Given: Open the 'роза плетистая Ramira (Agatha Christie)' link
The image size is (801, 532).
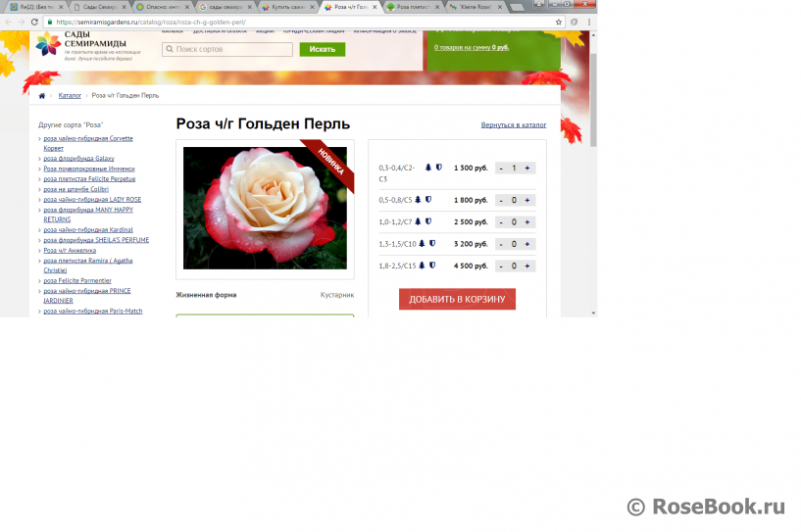Looking at the screenshot, I should click(88, 266).
